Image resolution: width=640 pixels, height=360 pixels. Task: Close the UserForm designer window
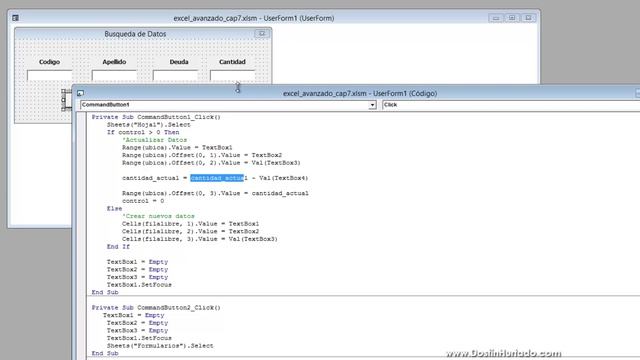pyautogui.click(x=528, y=18)
